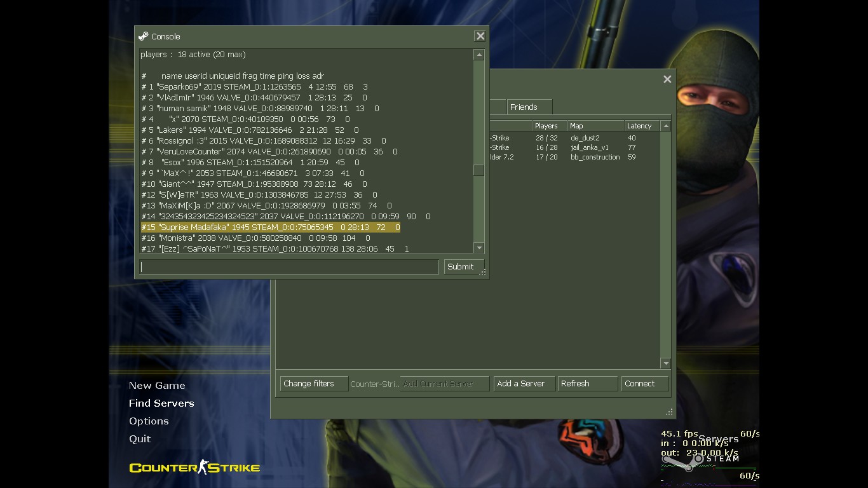Close the server browser window behind Console
Image resolution: width=868 pixels, height=488 pixels.
(667, 79)
